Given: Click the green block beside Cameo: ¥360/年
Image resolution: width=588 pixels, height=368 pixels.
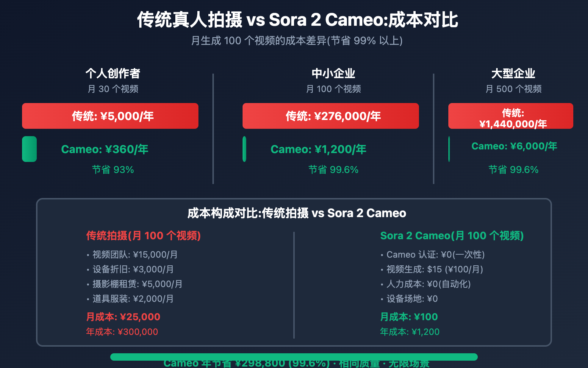Looking at the screenshot, I should pyautogui.click(x=29, y=149).
